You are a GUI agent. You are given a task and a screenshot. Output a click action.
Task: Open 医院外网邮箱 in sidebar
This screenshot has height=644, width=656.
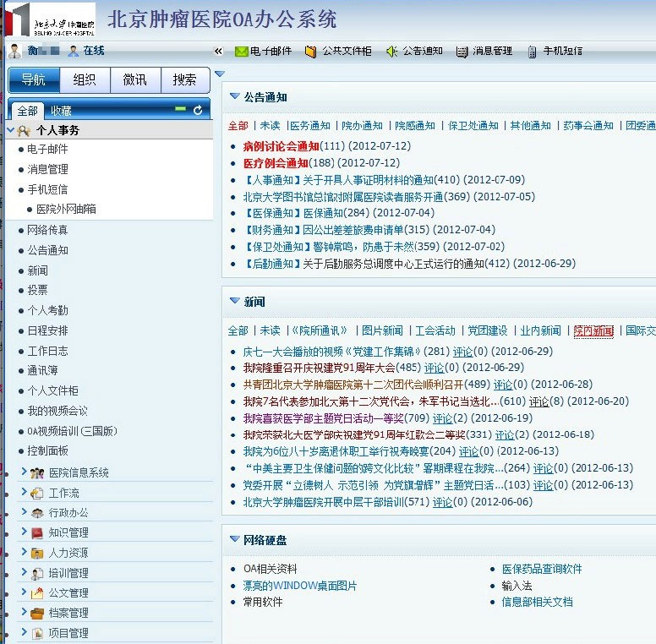(66, 209)
